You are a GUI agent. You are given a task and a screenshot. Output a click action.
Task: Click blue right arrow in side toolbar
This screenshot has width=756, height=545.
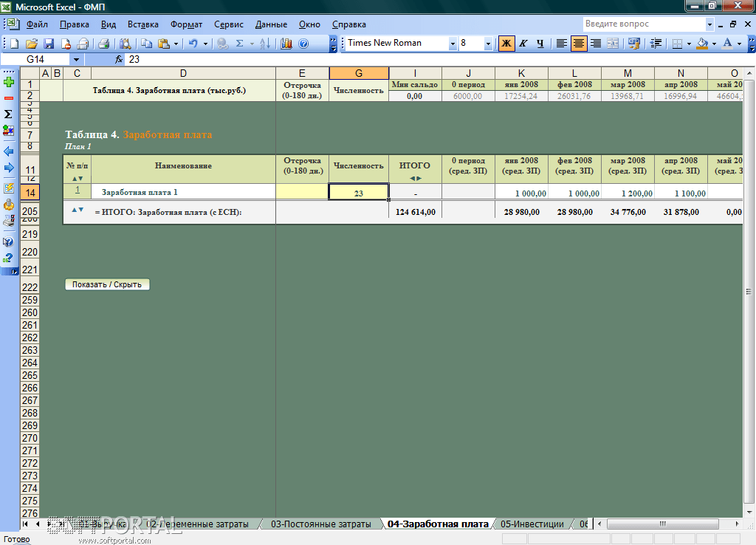[9, 168]
